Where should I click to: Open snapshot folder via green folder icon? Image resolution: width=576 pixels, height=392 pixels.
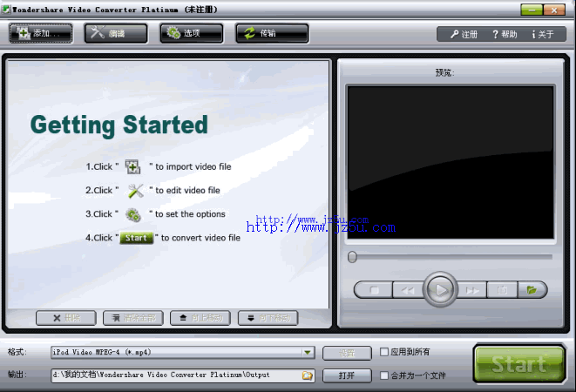tap(532, 290)
